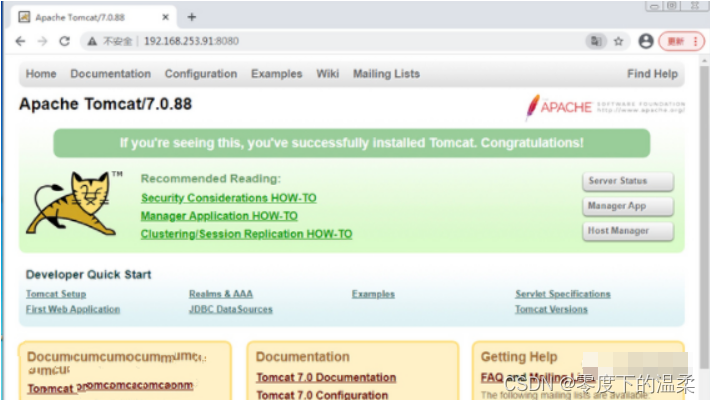Select the Apache Tomcat/7.0.88 browser tab
This screenshot has height=403, width=710.
click(93, 17)
